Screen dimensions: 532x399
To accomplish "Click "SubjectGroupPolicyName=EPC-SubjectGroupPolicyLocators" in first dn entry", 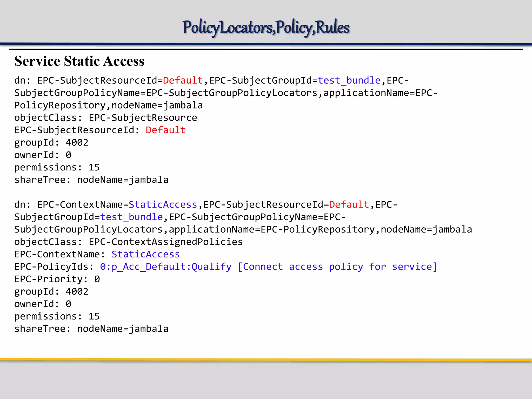I will coord(166,93).
